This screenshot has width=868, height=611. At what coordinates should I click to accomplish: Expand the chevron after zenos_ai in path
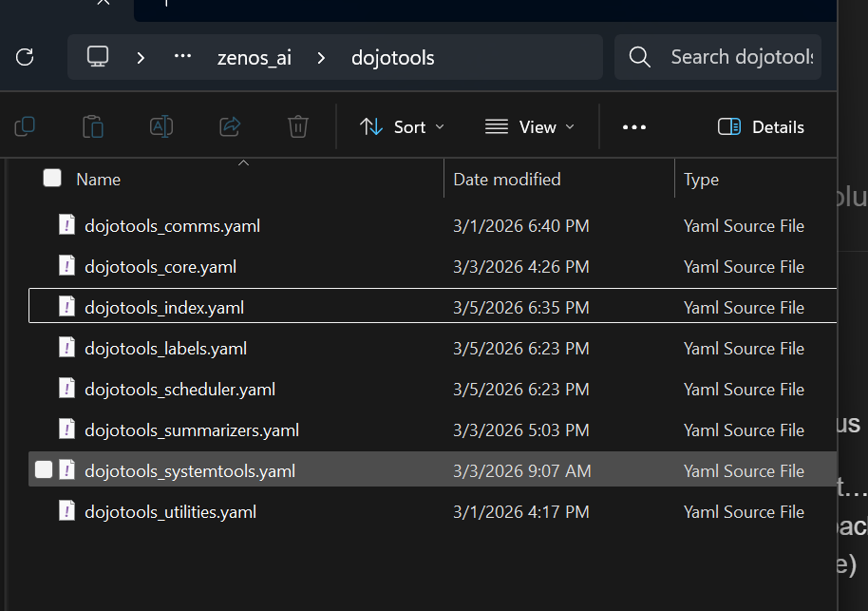tap(321, 58)
